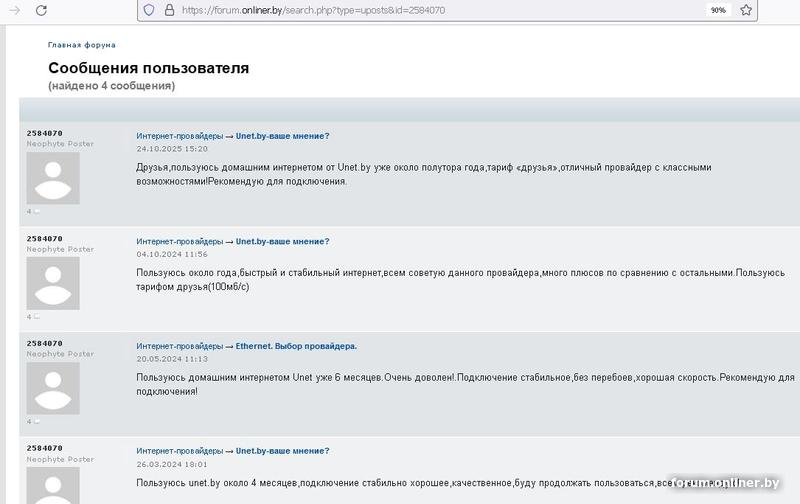Click Neophyte Poster rank on 26.03.2024 post

60,459
